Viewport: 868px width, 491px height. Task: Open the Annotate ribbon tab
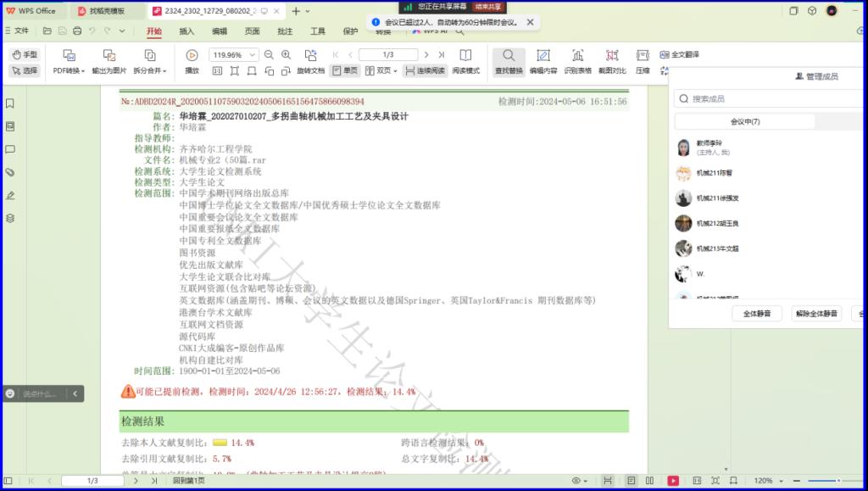click(285, 31)
